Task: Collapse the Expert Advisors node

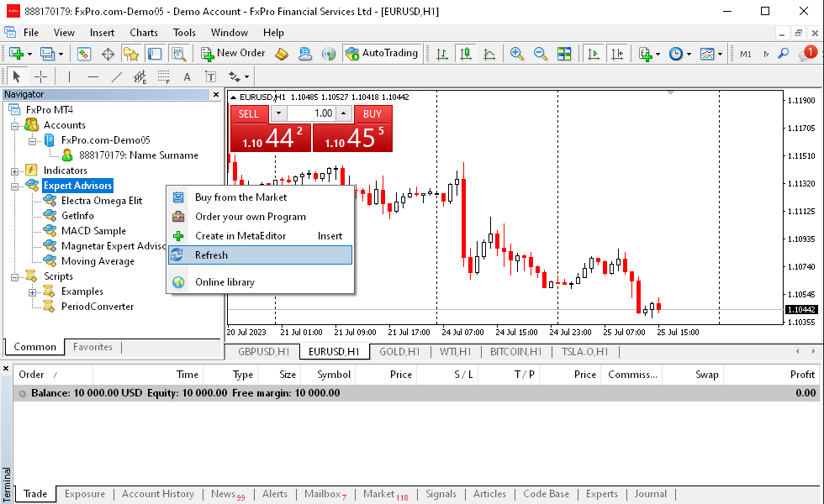Action: point(15,186)
